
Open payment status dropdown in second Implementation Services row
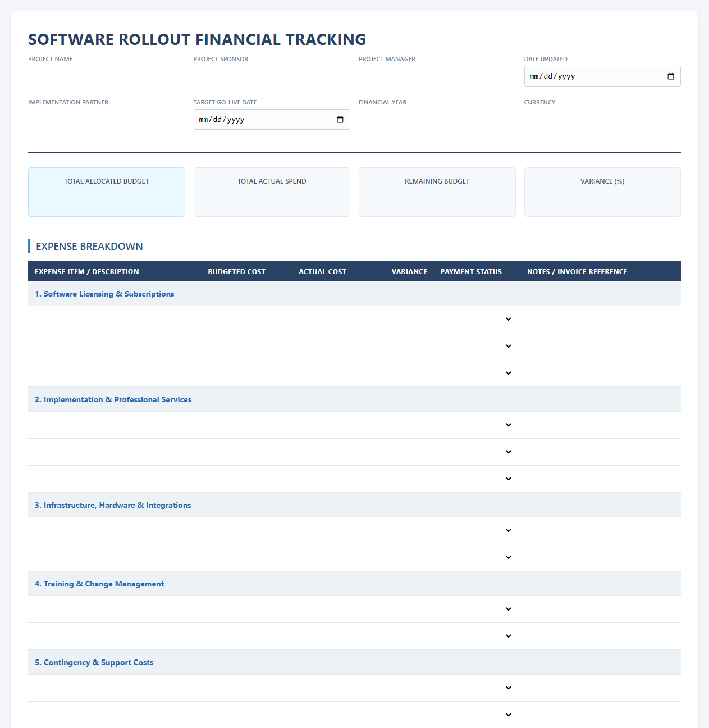[477, 452]
